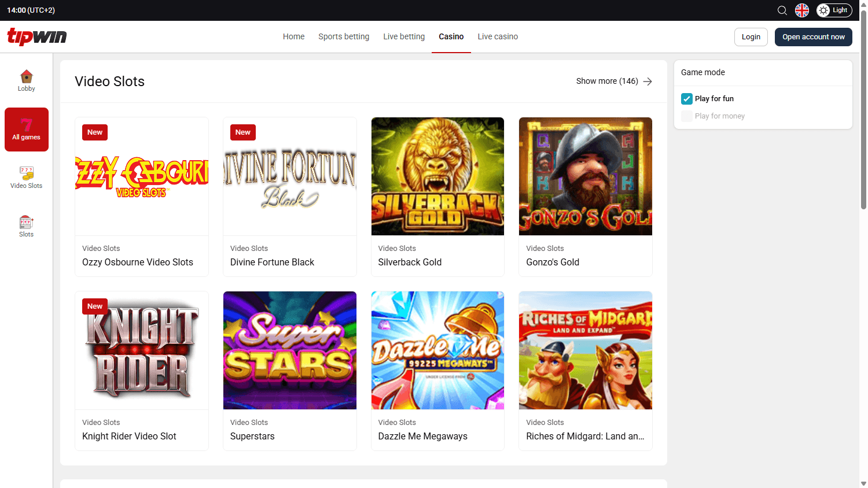Click the Superstars title text
The width and height of the screenshot is (868, 488).
click(252, 437)
